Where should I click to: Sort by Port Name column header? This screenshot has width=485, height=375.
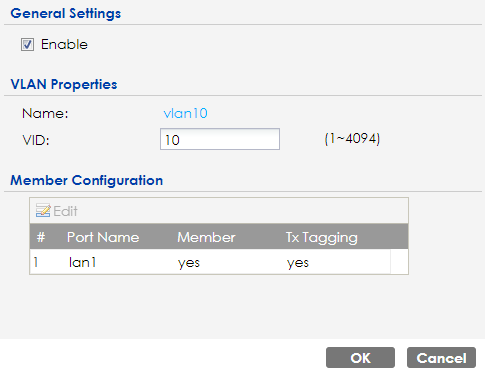[x=103, y=237]
